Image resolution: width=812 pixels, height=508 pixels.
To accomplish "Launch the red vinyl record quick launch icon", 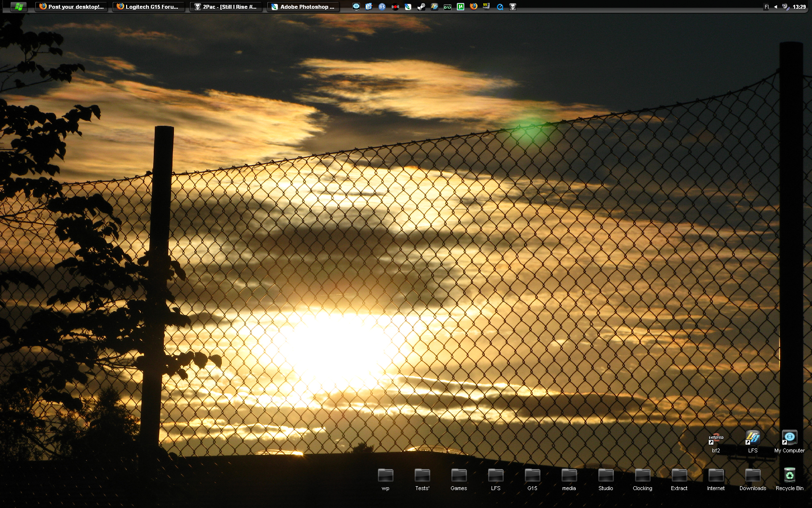I will point(395,7).
